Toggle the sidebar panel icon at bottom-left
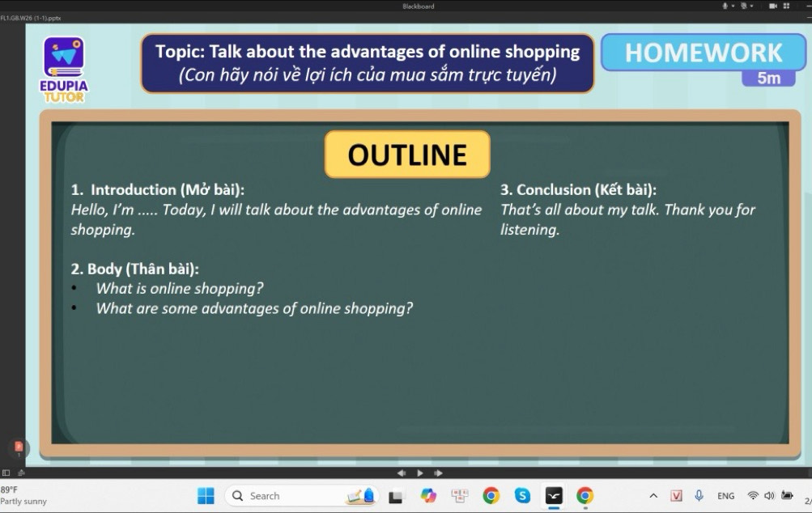Image resolution: width=812 pixels, height=513 pixels. 6,473
